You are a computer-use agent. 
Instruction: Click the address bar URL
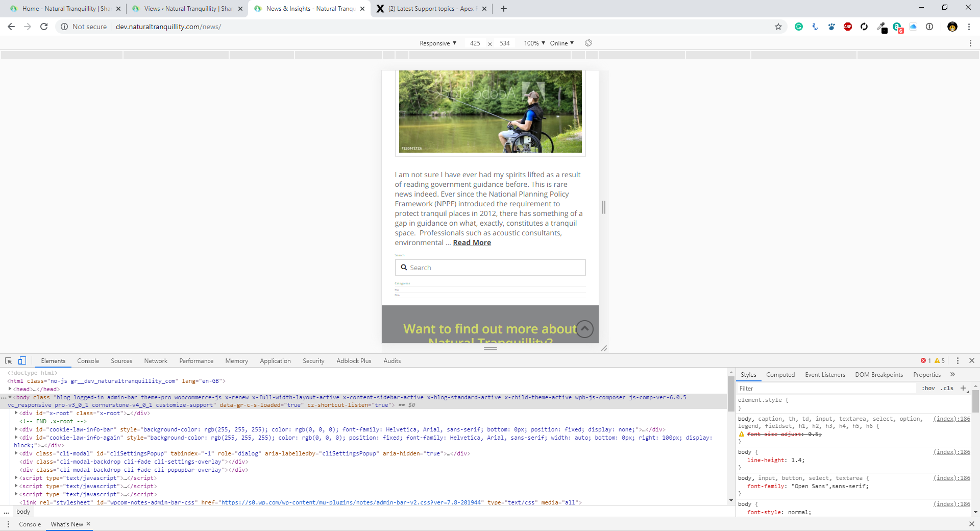coord(168,27)
